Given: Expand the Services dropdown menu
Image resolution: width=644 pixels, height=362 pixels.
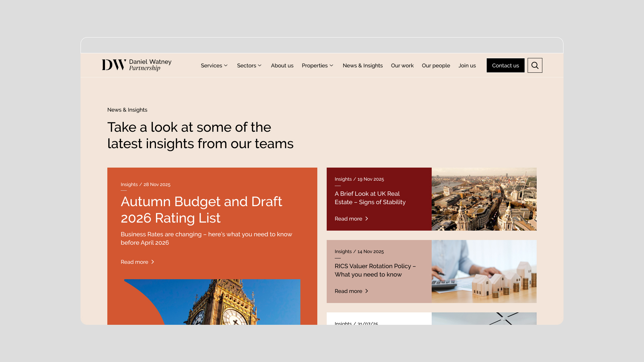Looking at the screenshot, I should [214, 65].
